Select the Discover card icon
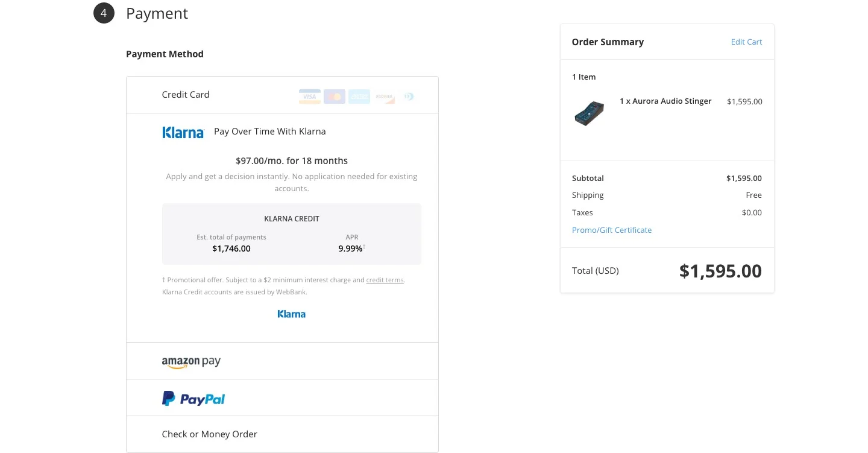Screen dimensions: 868x453 point(384,97)
